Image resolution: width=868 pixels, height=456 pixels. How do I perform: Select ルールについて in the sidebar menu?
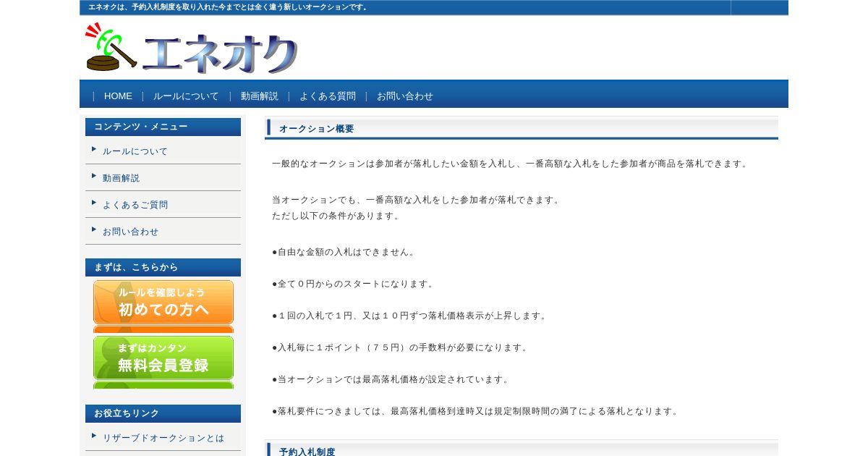(135, 151)
